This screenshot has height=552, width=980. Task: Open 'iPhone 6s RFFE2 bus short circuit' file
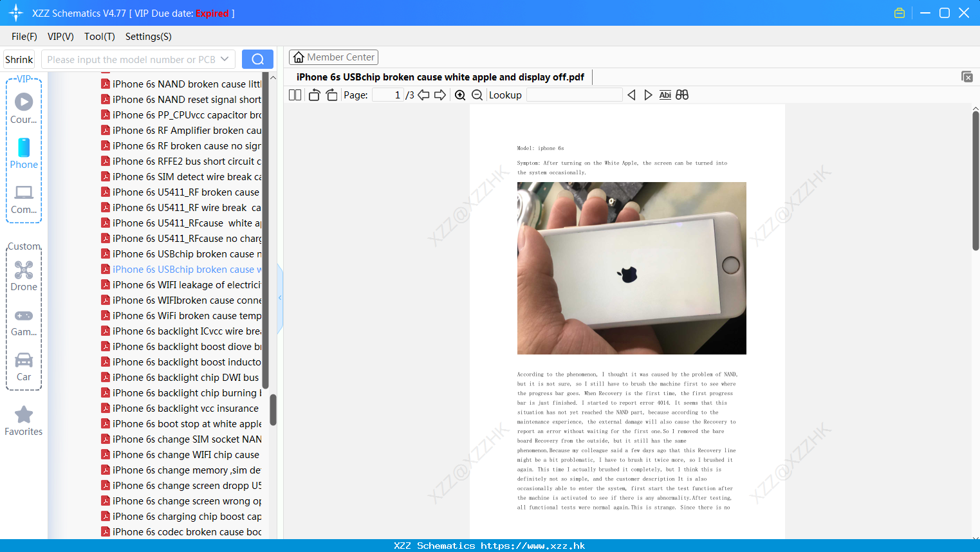click(181, 161)
